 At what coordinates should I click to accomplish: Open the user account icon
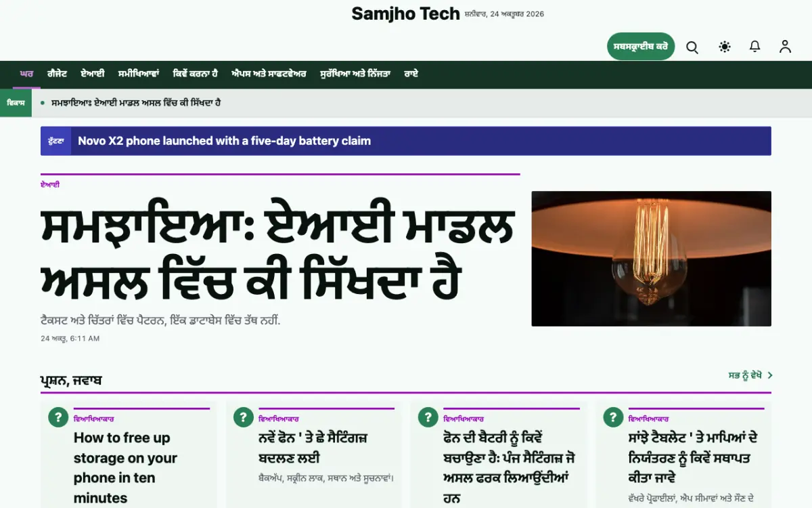click(x=785, y=47)
